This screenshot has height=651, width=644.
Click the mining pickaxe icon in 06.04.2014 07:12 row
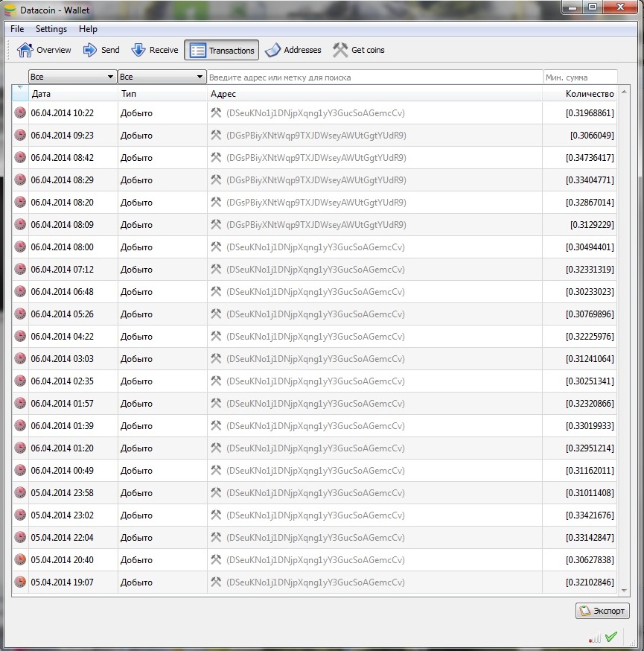point(216,269)
